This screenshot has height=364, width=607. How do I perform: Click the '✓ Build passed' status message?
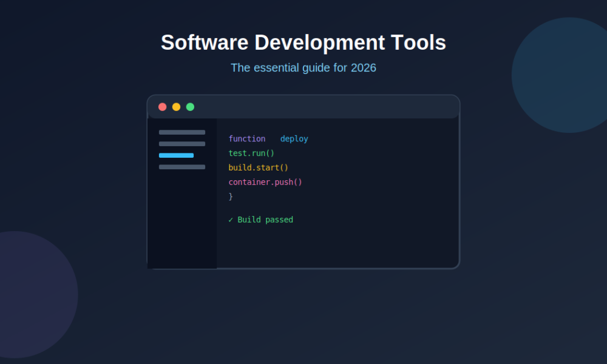[x=260, y=220]
